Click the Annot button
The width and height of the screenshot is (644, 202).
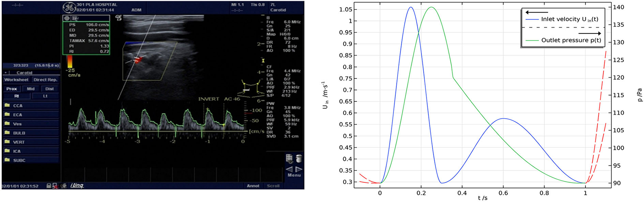pos(253,186)
